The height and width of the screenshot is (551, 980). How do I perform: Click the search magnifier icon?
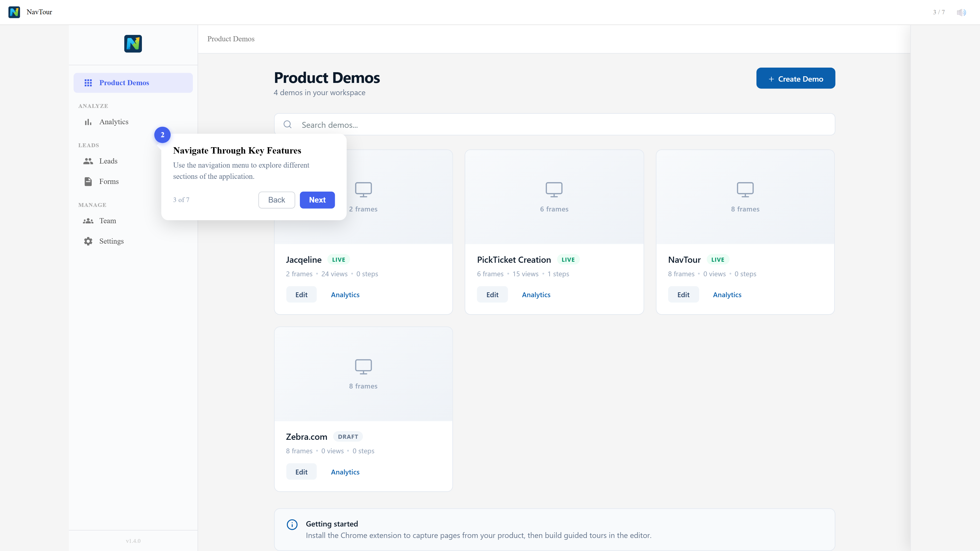(x=288, y=124)
